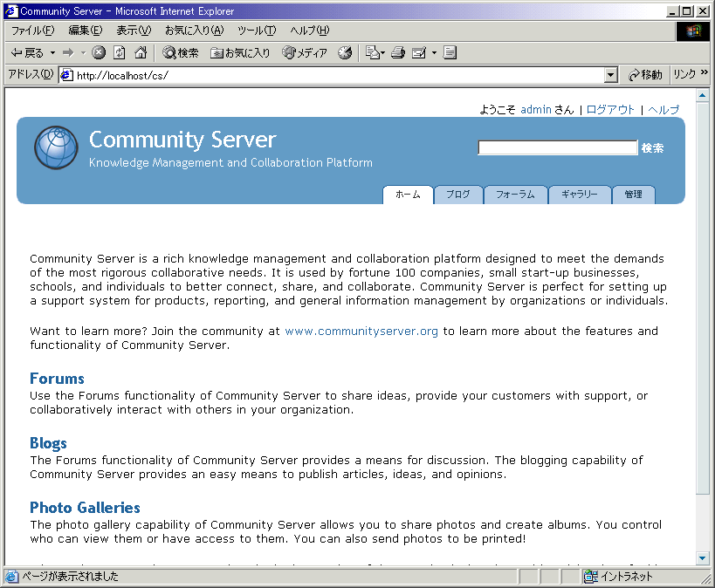Open the 管理 tab

click(x=634, y=195)
